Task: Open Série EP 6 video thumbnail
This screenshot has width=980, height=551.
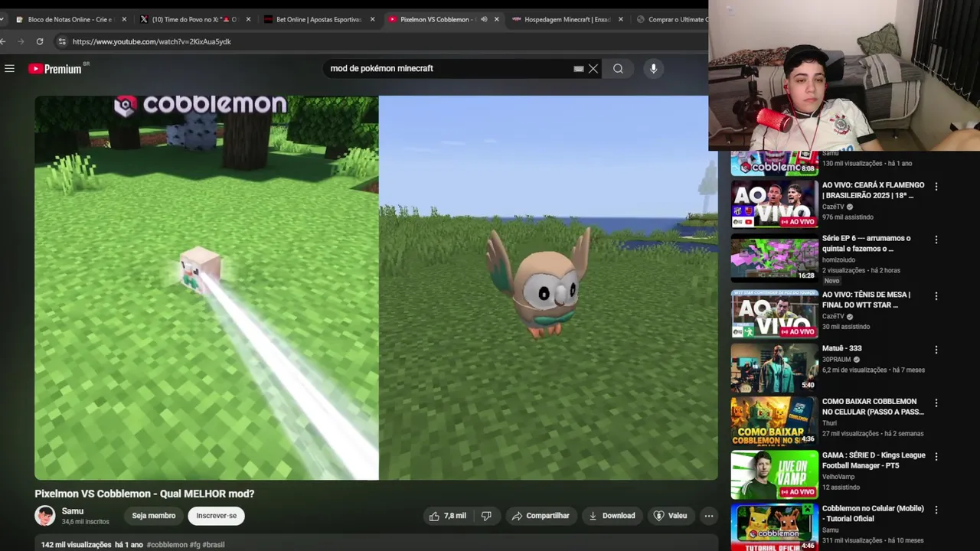Action: click(x=775, y=257)
